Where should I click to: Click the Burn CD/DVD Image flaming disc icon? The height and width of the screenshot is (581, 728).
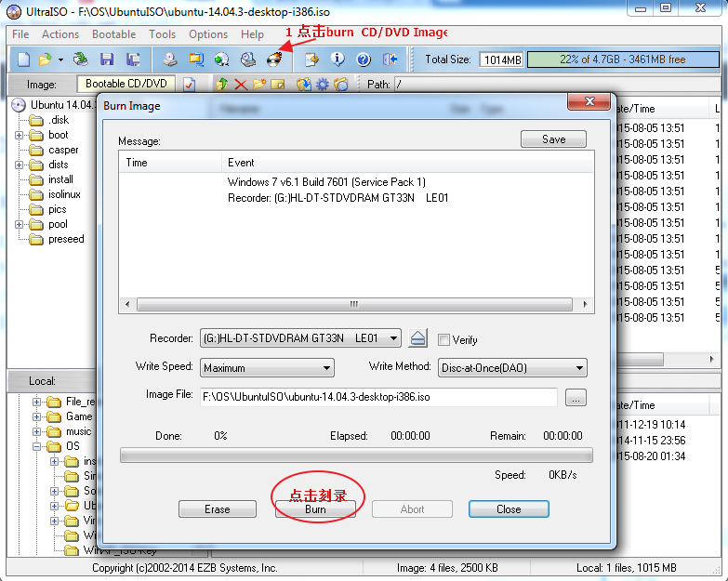click(x=274, y=59)
